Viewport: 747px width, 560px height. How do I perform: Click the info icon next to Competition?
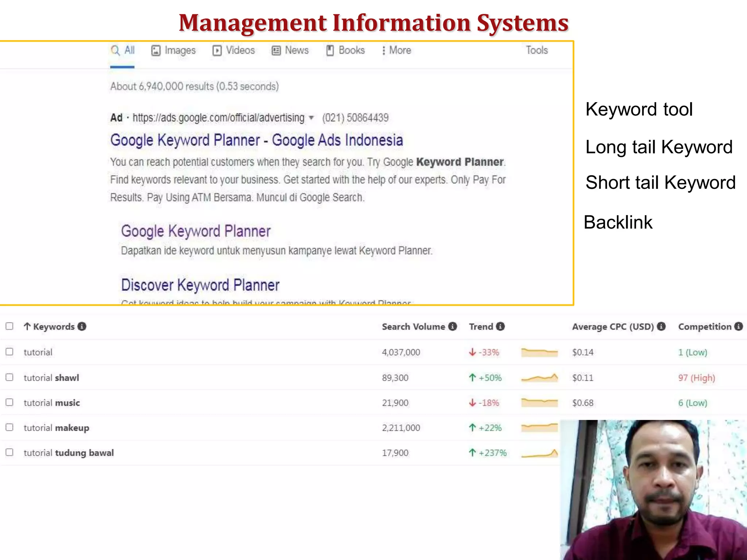(x=739, y=326)
